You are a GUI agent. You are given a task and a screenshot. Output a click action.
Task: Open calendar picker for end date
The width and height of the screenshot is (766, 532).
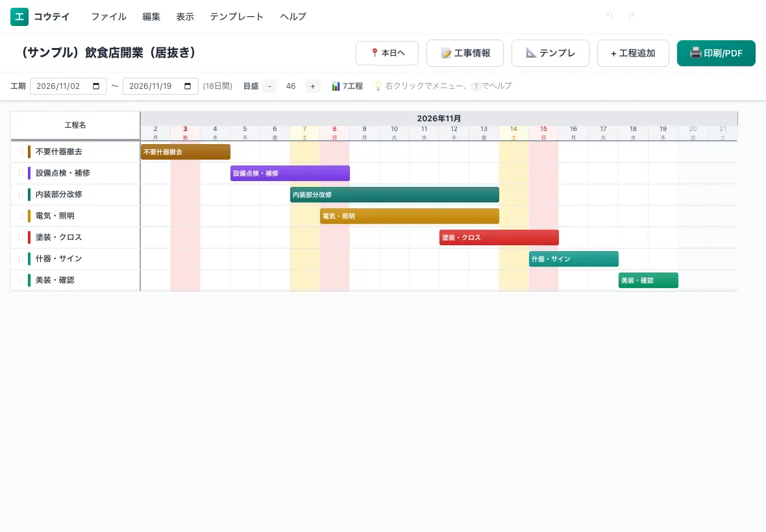tap(188, 86)
